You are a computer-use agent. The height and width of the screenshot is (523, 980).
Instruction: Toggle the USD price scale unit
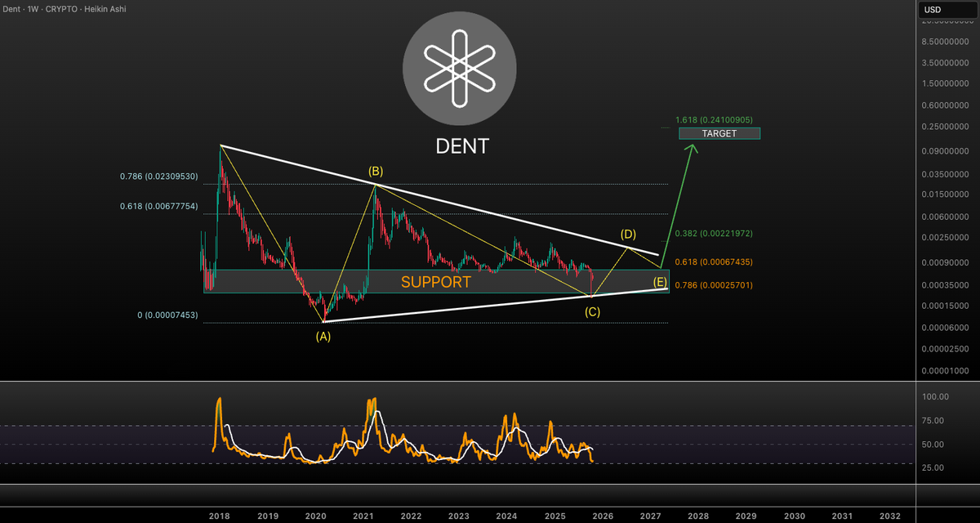click(x=931, y=9)
